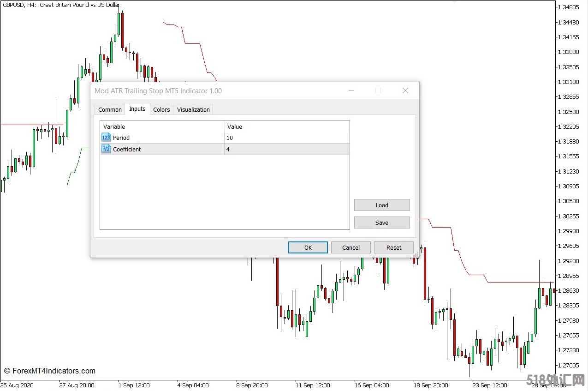Click the Period integer type icon
The height and width of the screenshot is (391, 588).
(106, 138)
